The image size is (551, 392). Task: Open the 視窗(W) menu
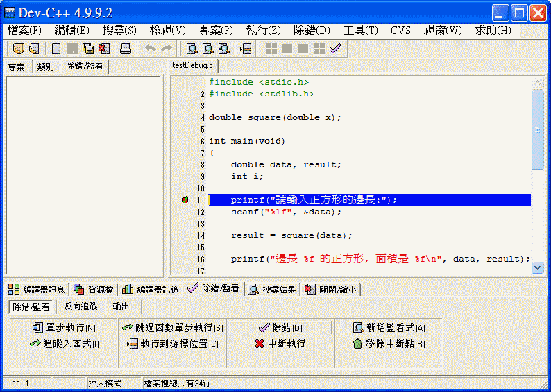tap(443, 31)
